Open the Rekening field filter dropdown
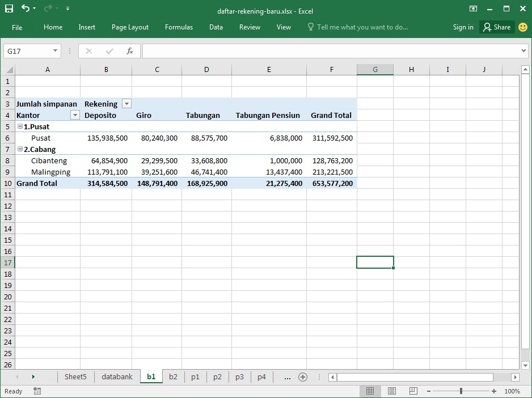The height and width of the screenshot is (398, 532). pos(126,103)
